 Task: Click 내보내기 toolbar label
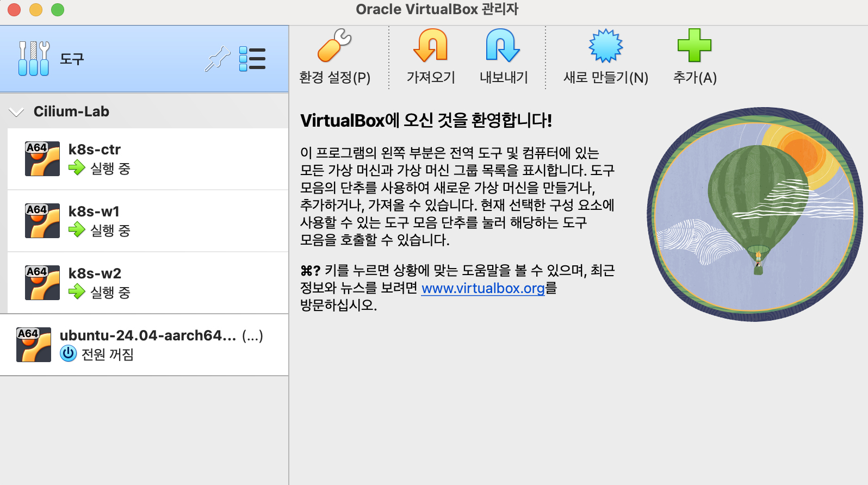(x=504, y=77)
